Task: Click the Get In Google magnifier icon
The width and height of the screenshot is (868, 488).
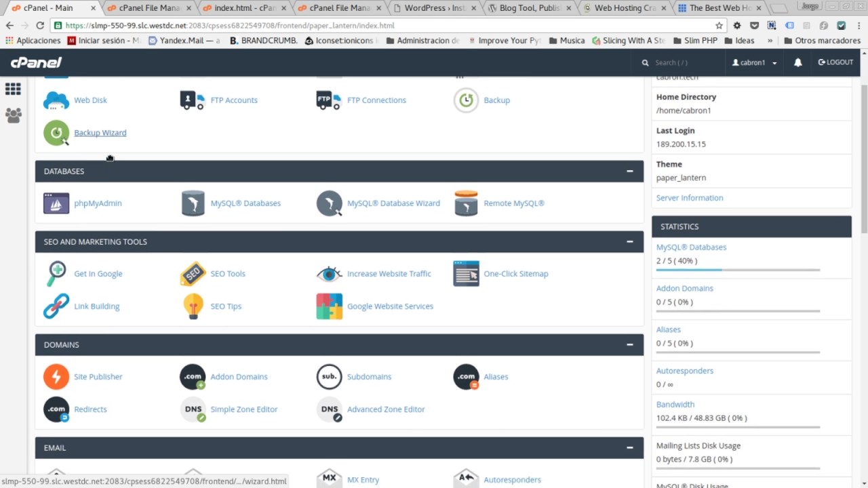Action: [56, 274]
